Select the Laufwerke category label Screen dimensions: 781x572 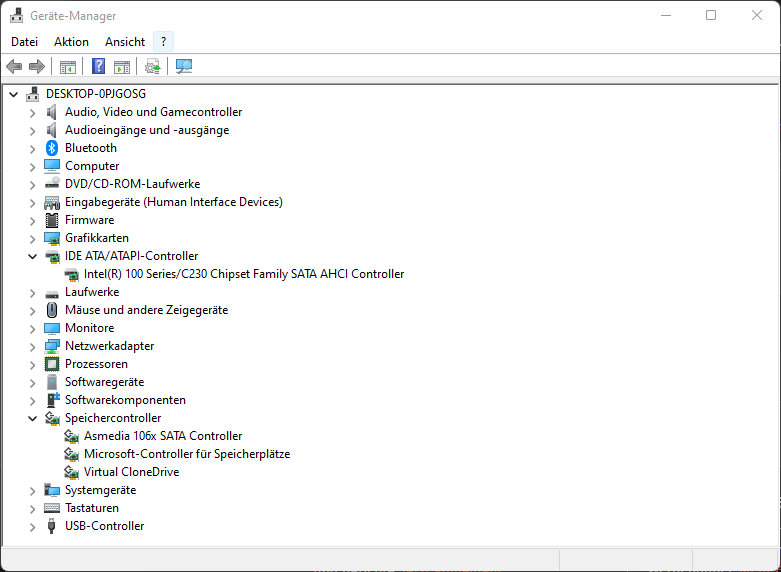click(x=92, y=292)
